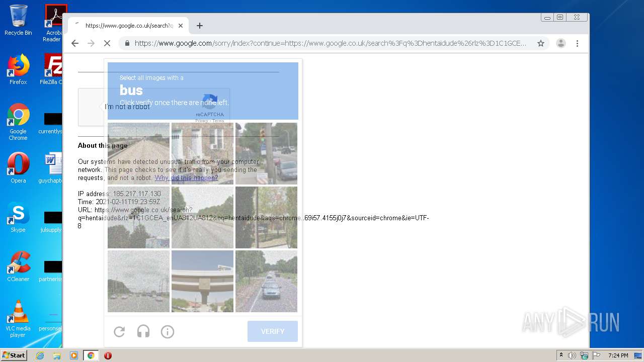The image size is (644, 362).
Task: Click Chrome icon in the taskbar
Action: (91, 355)
